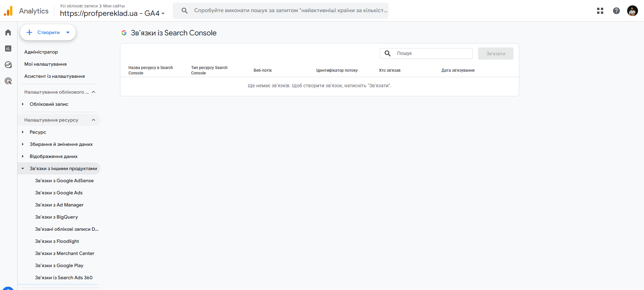The width and height of the screenshot is (644, 290).
Task: Open Зв'язки з BigQuery
Action: [56, 217]
